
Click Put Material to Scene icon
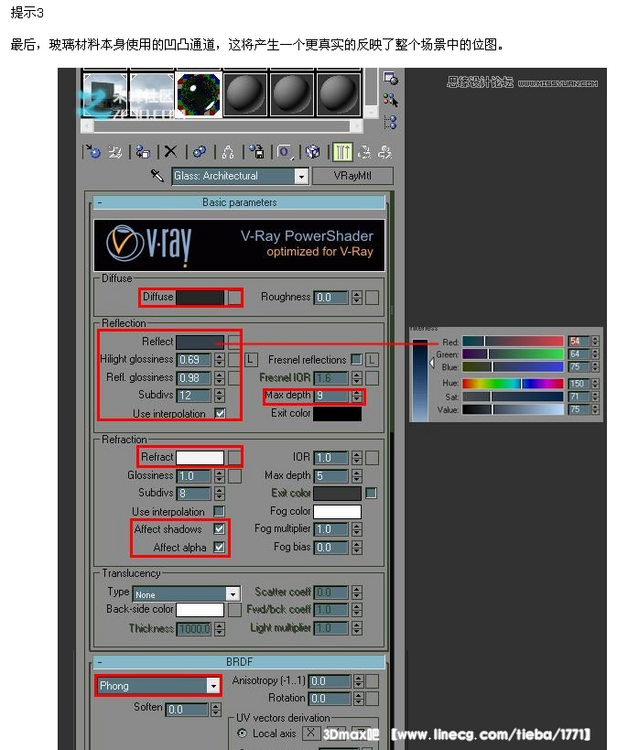[115, 152]
